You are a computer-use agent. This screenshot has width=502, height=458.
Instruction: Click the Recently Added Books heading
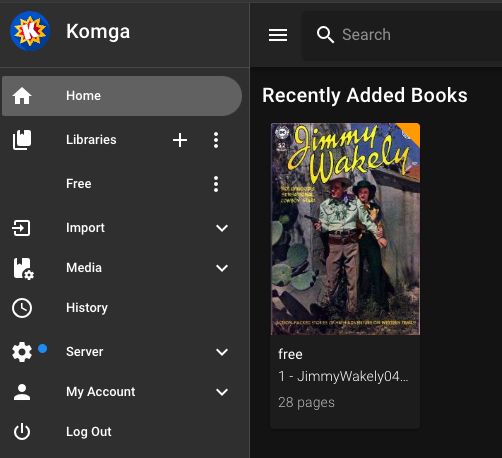point(365,95)
